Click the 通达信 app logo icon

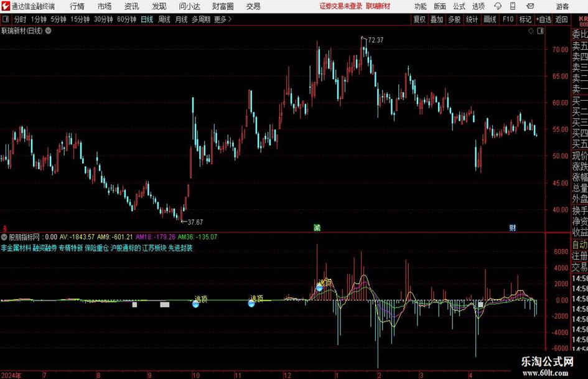point(6,6)
